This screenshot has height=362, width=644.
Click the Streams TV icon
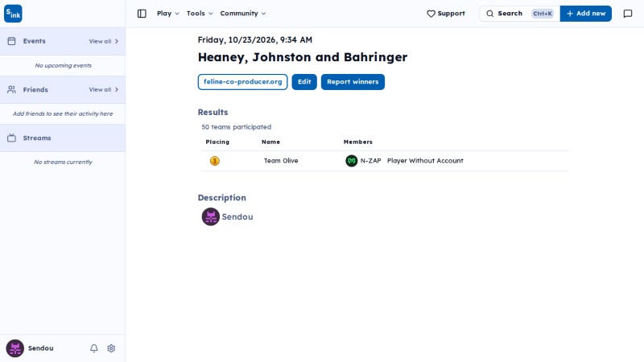pyautogui.click(x=11, y=138)
